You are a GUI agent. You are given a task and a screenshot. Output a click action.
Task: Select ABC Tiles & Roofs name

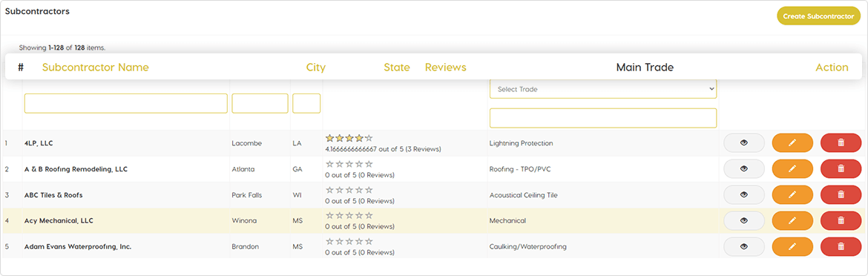53,194
